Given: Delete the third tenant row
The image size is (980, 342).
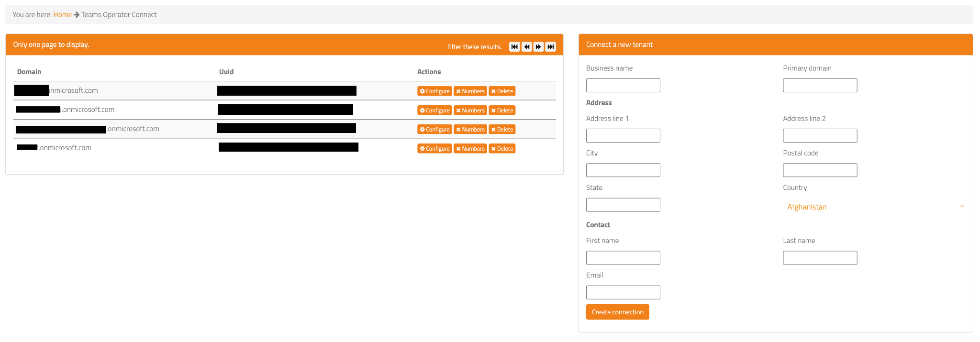Looking at the screenshot, I should [x=502, y=129].
